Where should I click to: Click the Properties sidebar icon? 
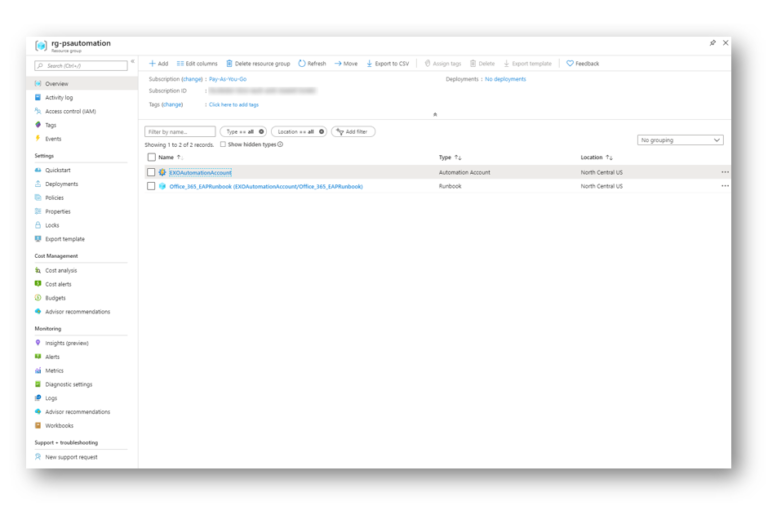pyautogui.click(x=38, y=211)
